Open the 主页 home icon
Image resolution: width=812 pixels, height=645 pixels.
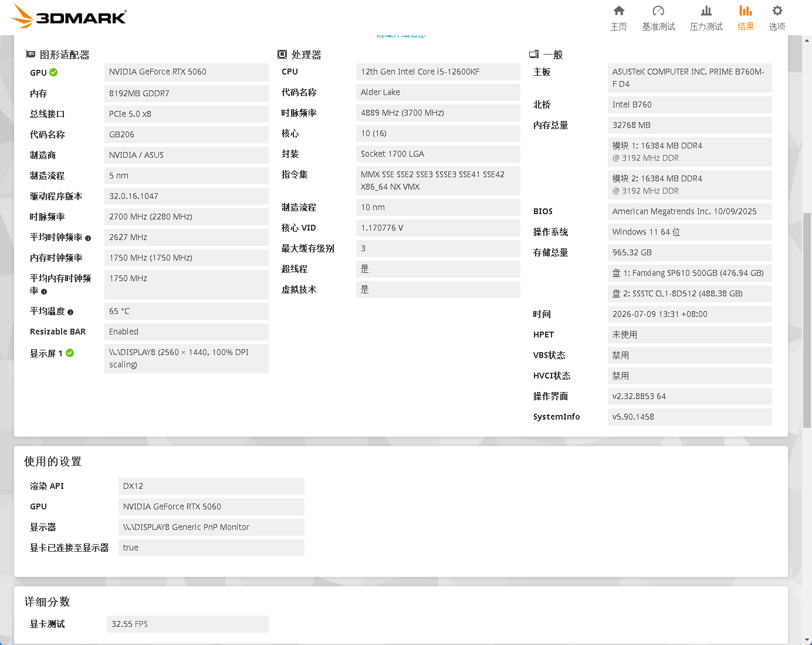pyautogui.click(x=618, y=11)
